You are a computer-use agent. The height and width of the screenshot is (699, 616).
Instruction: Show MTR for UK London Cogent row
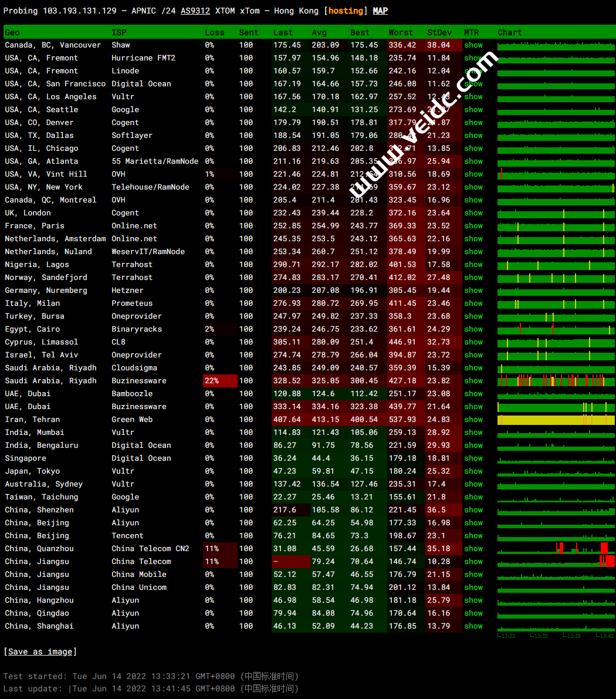pos(473,213)
